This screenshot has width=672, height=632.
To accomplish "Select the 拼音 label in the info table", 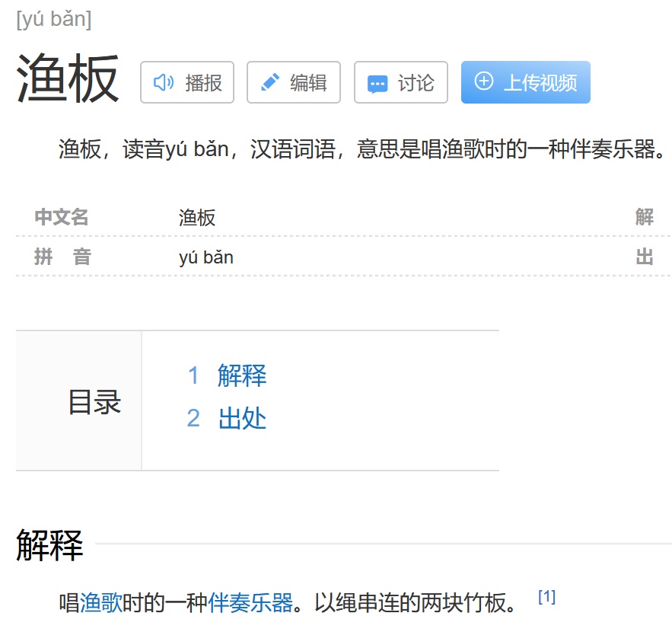I will (62, 257).
